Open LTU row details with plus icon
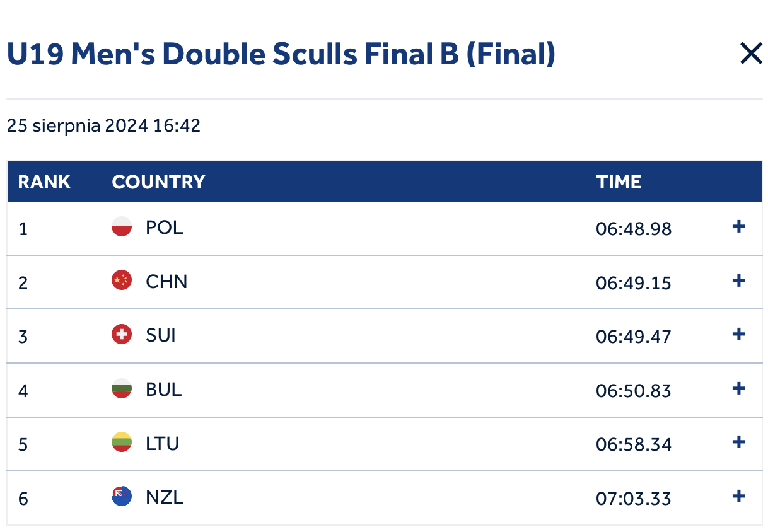This screenshot has width=768, height=532. (739, 442)
